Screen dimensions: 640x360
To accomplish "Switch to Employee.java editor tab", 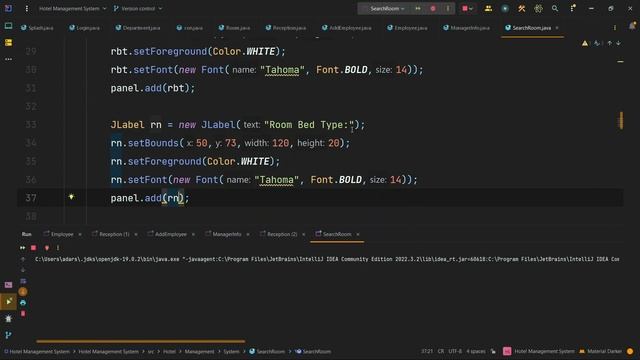I will pos(407,28).
